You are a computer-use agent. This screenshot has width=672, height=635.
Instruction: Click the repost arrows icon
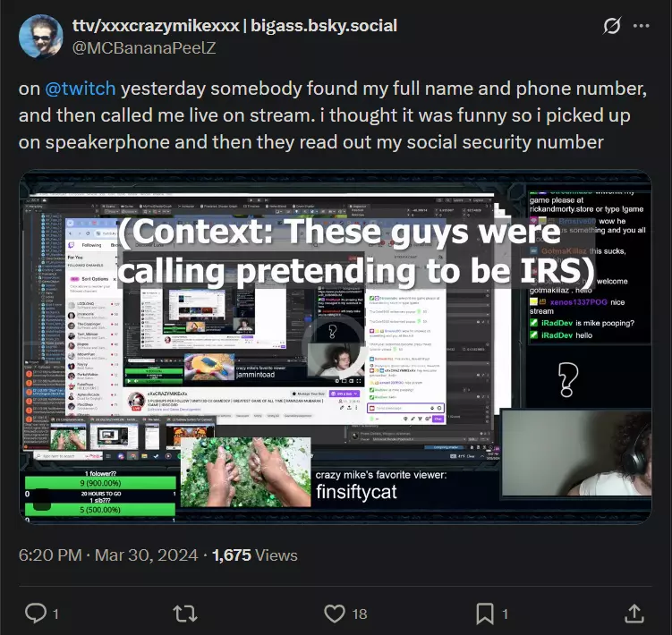click(185, 614)
